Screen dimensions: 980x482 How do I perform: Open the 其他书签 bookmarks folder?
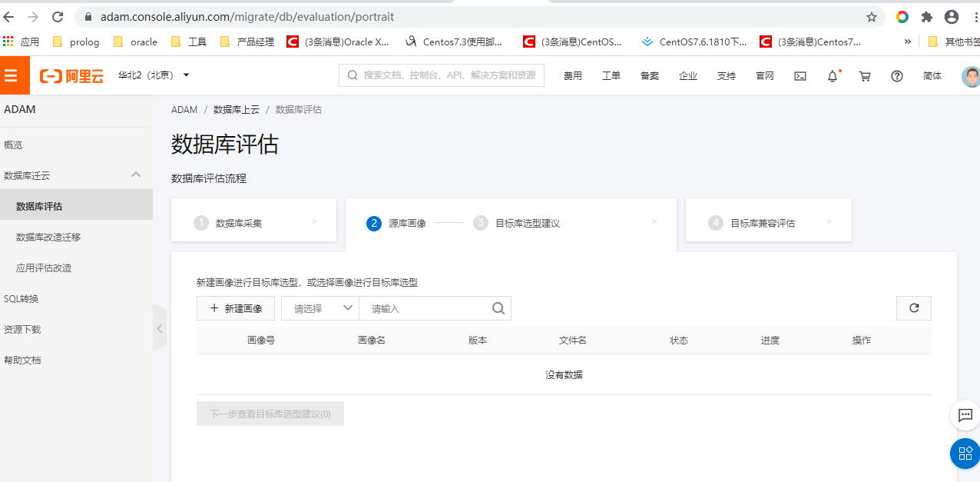pyautogui.click(x=954, y=42)
